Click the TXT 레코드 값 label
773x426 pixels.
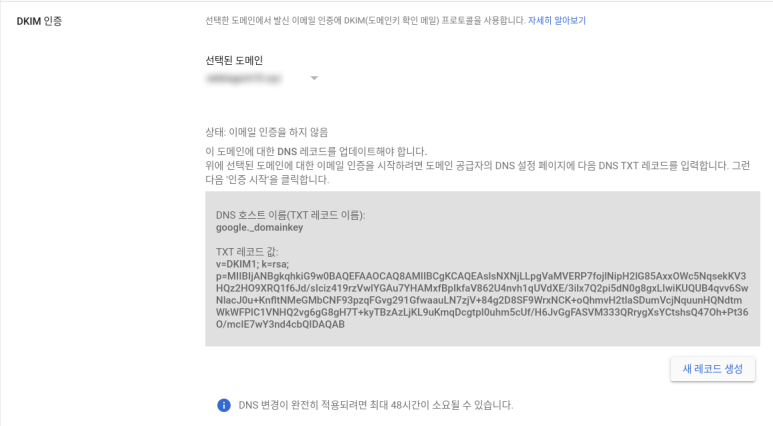pyautogui.click(x=247, y=251)
